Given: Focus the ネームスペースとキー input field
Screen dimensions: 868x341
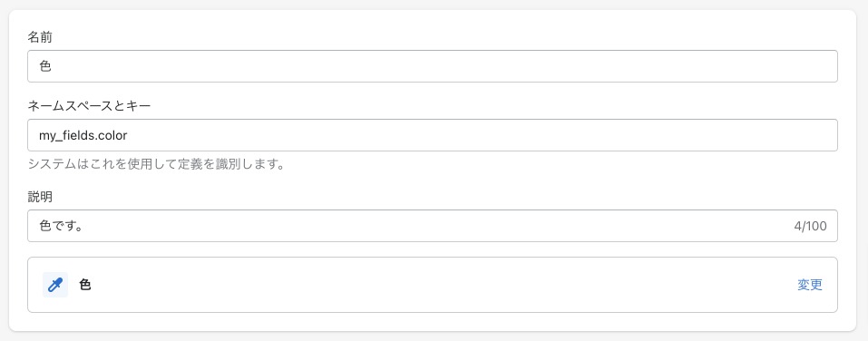Looking at the screenshot, I should pos(433,135).
